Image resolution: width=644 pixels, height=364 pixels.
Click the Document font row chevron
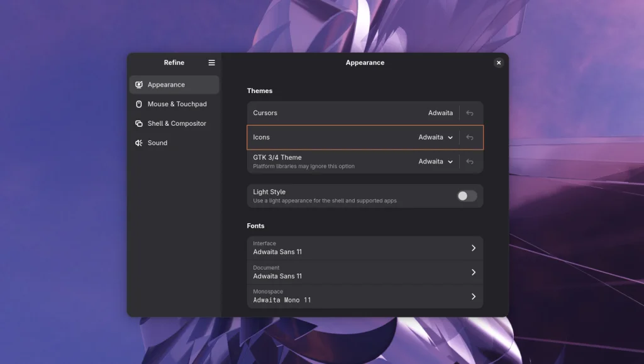[x=474, y=272]
